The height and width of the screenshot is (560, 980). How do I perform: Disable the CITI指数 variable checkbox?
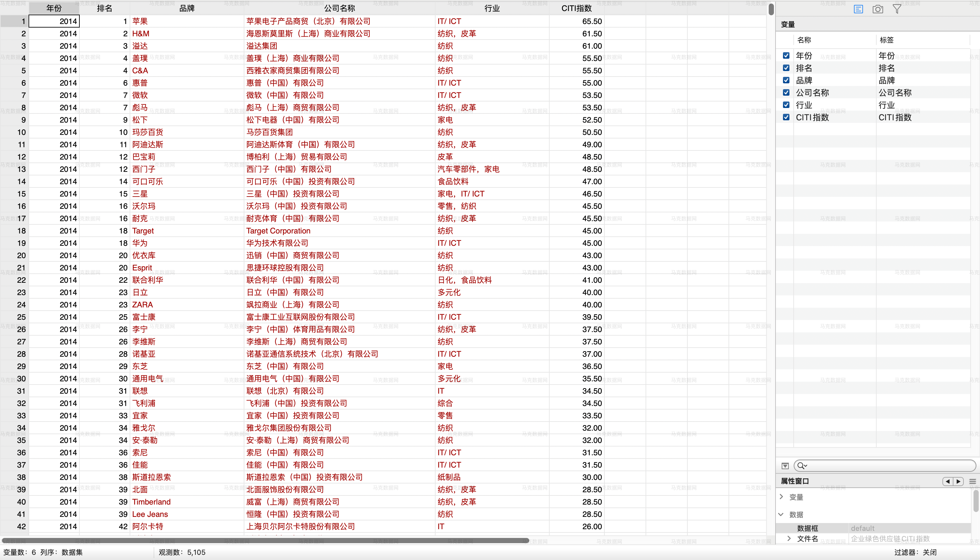(x=786, y=117)
